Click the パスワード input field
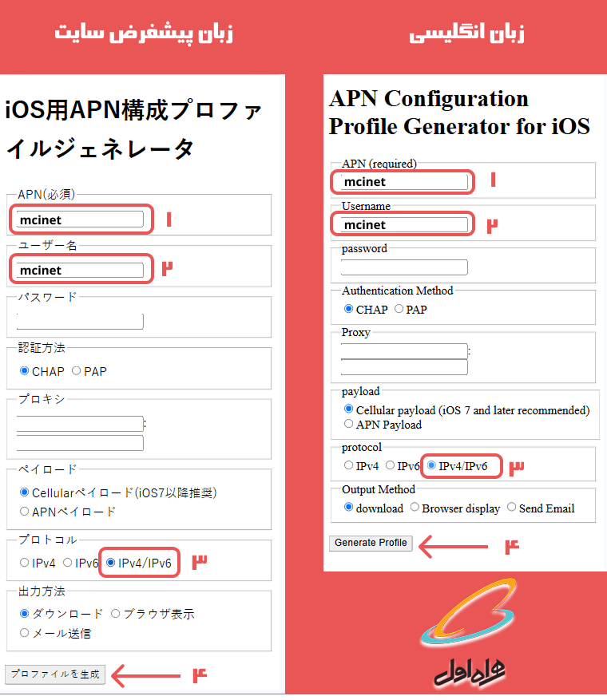 [80, 321]
